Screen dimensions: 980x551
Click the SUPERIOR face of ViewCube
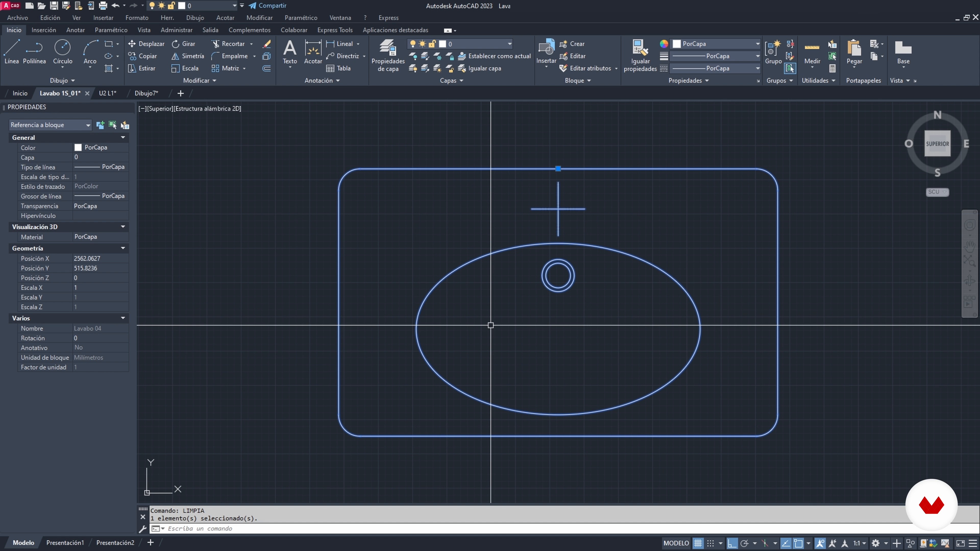(937, 144)
